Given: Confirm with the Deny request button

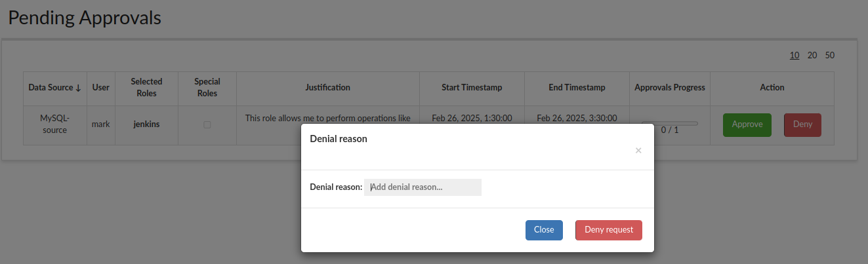Looking at the screenshot, I should (608, 230).
